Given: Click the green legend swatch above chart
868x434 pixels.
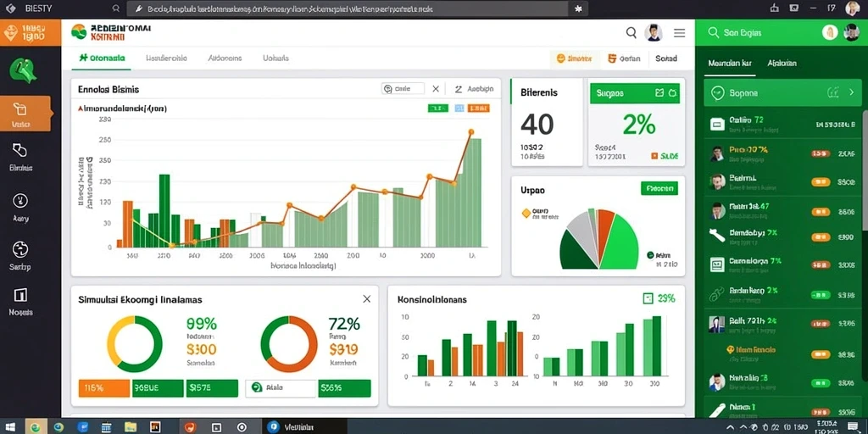Looking at the screenshot, I should tap(438, 108).
